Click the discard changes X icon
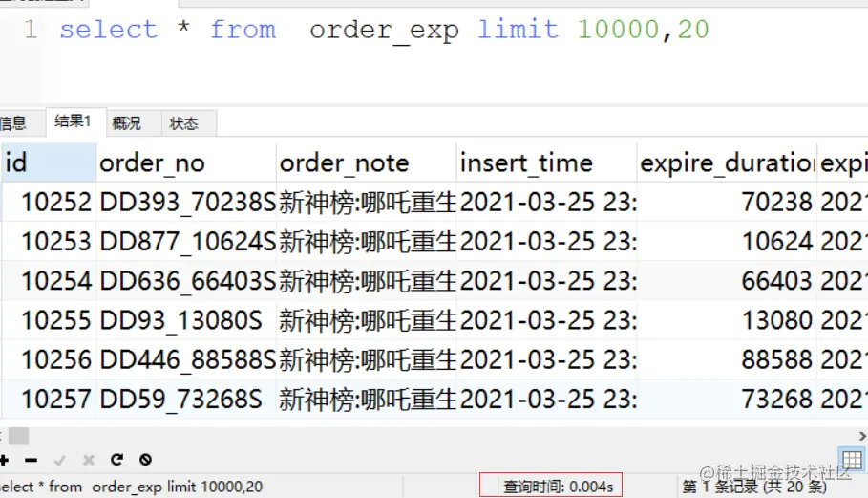The height and width of the screenshot is (498, 868). click(89, 460)
